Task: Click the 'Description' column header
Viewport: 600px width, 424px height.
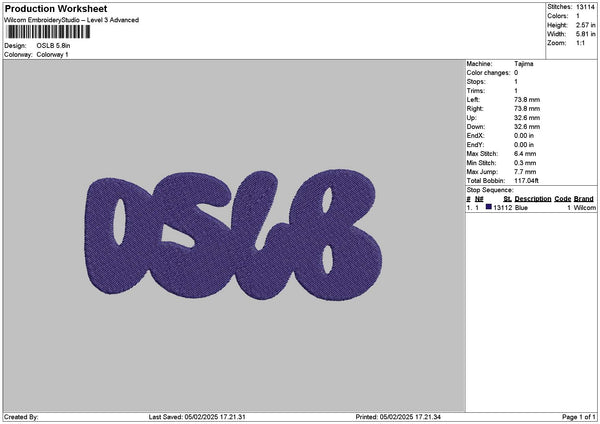Action: point(533,199)
